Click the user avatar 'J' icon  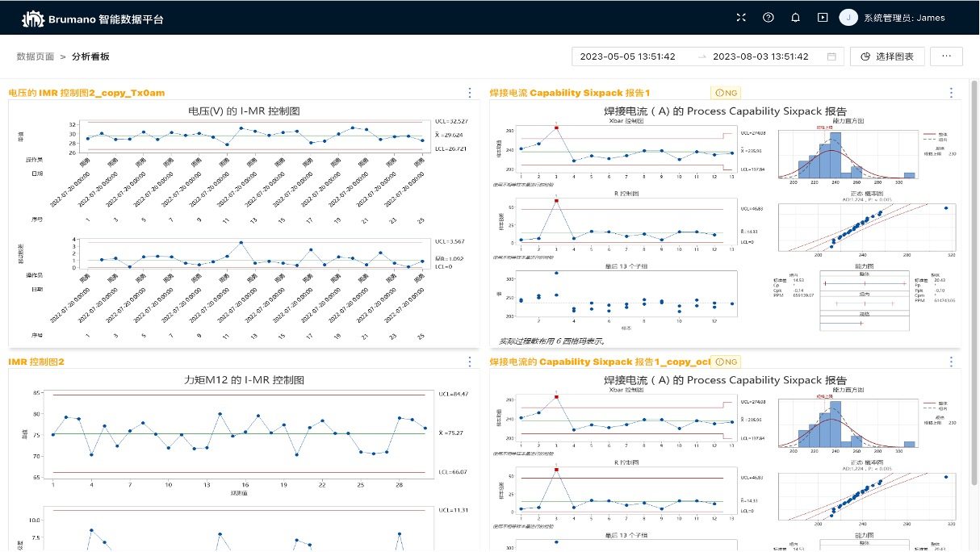click(x=848, y=17)
